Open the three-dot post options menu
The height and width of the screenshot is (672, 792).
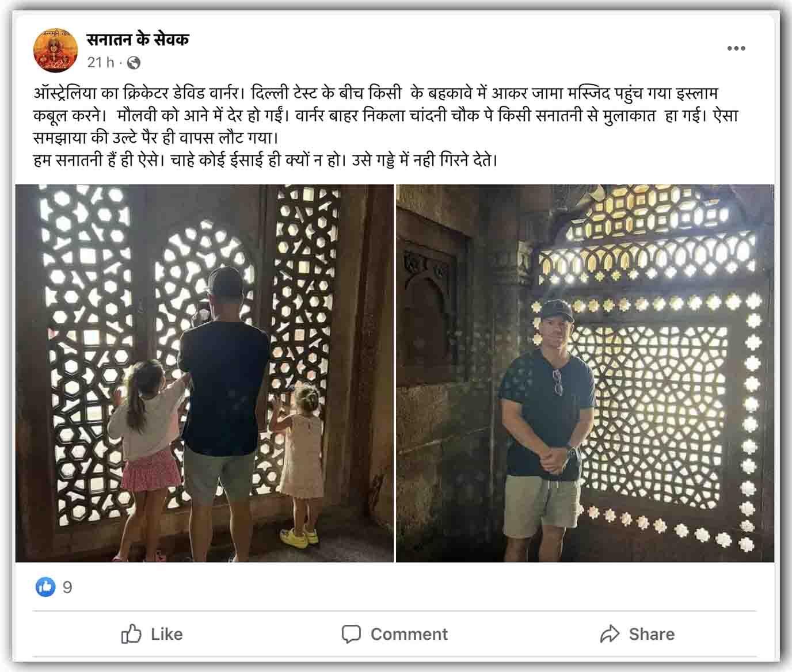pyautogui.click(x=736, y=48)
